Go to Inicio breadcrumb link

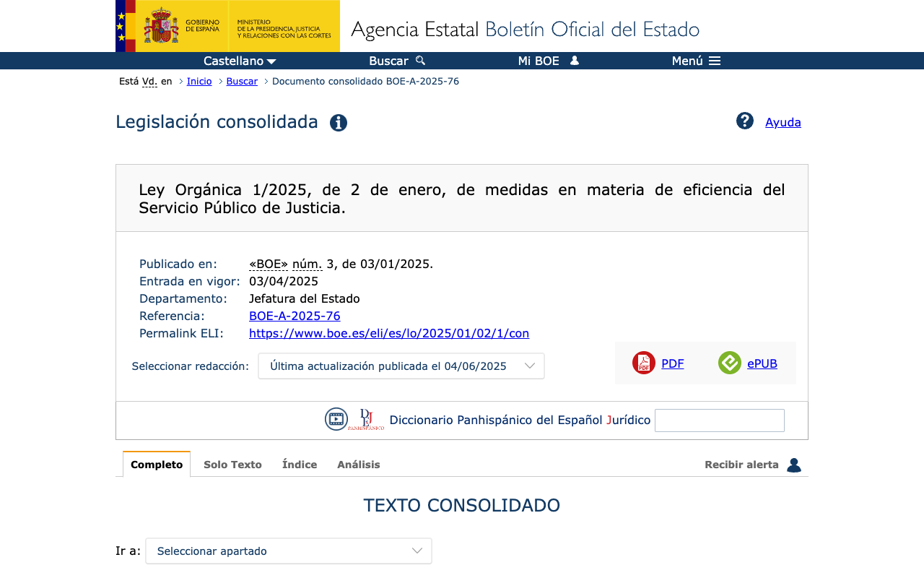tap(199, 81)
